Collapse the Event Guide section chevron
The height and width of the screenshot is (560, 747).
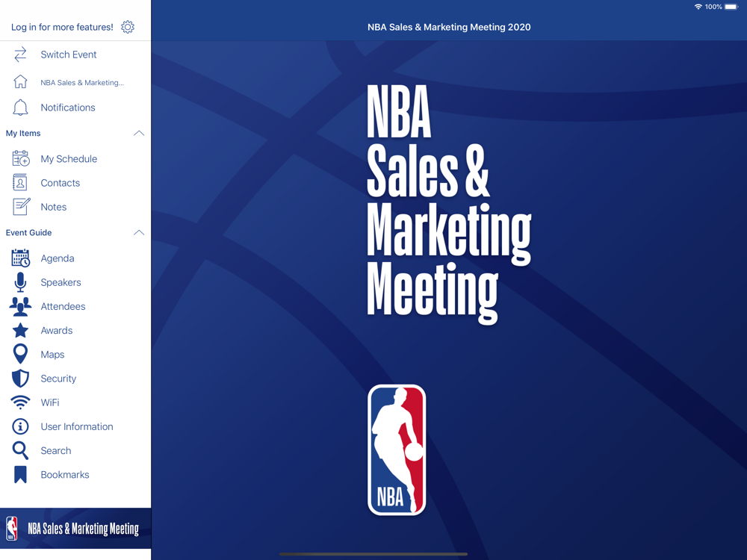(x=139, y=233)
